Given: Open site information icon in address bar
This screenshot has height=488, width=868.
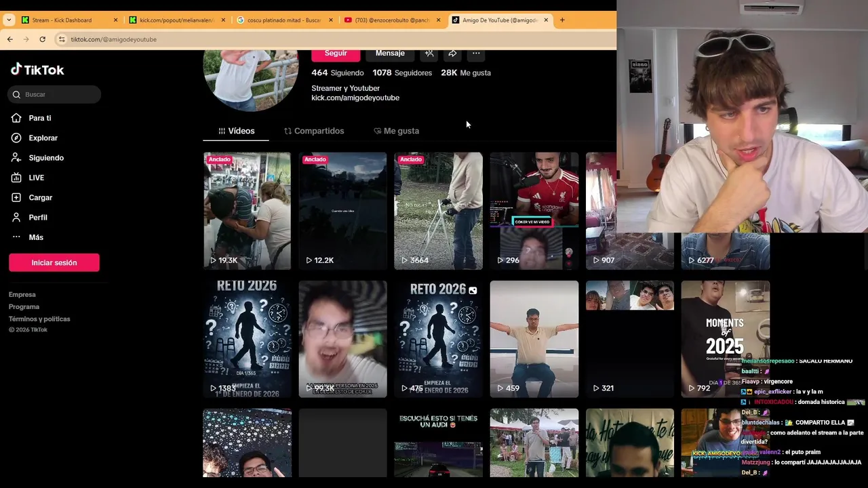Looking at the screenshot, I should click(x=62, y=39).
